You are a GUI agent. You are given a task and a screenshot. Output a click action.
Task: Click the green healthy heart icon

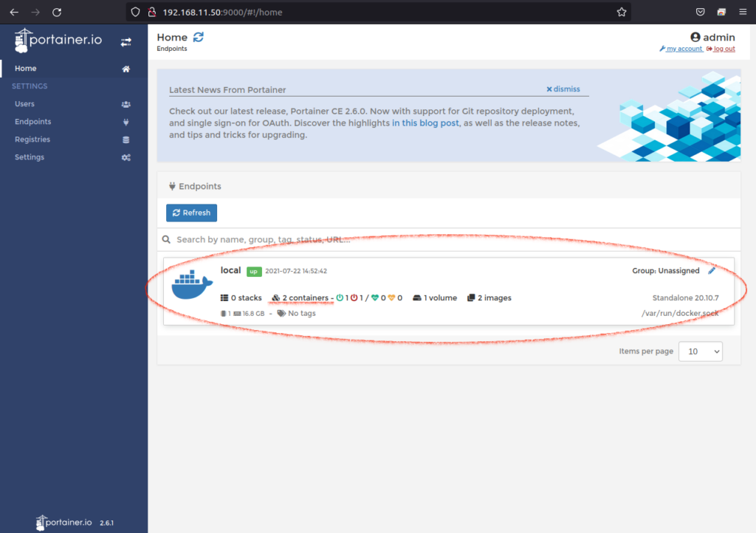(374, 298)
